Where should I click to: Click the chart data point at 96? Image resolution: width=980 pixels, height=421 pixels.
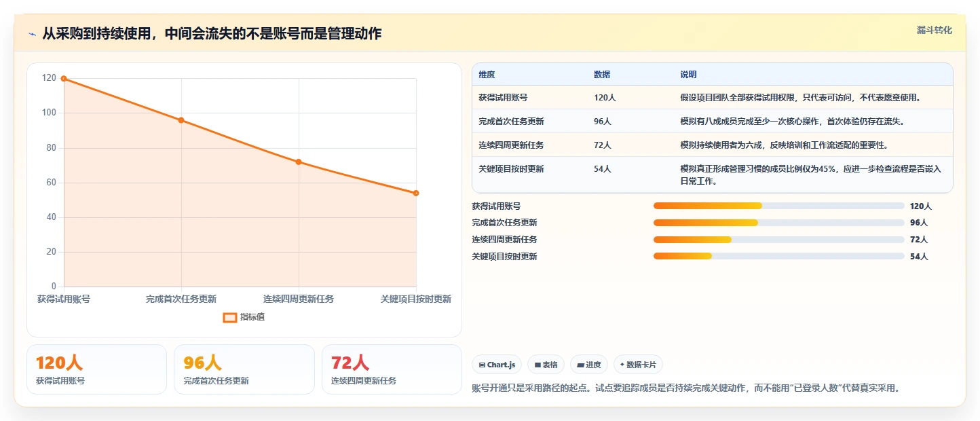pyautogui.click(x=181, y=120)
